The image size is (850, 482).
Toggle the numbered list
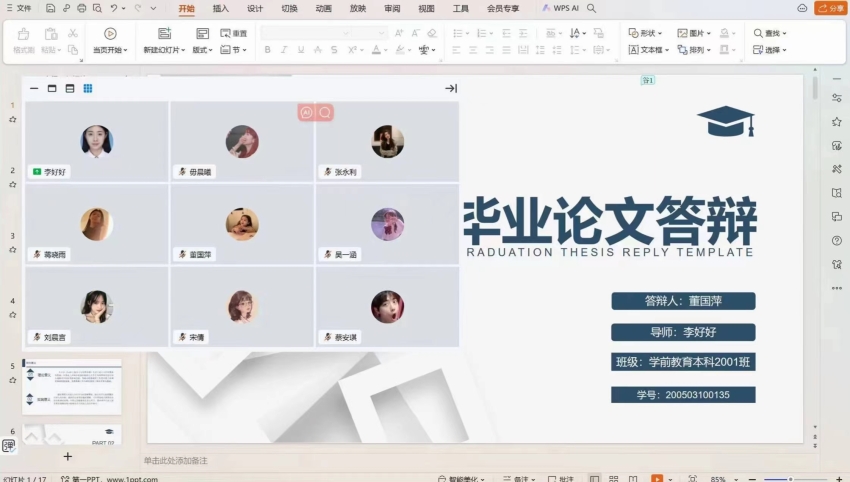481,33
